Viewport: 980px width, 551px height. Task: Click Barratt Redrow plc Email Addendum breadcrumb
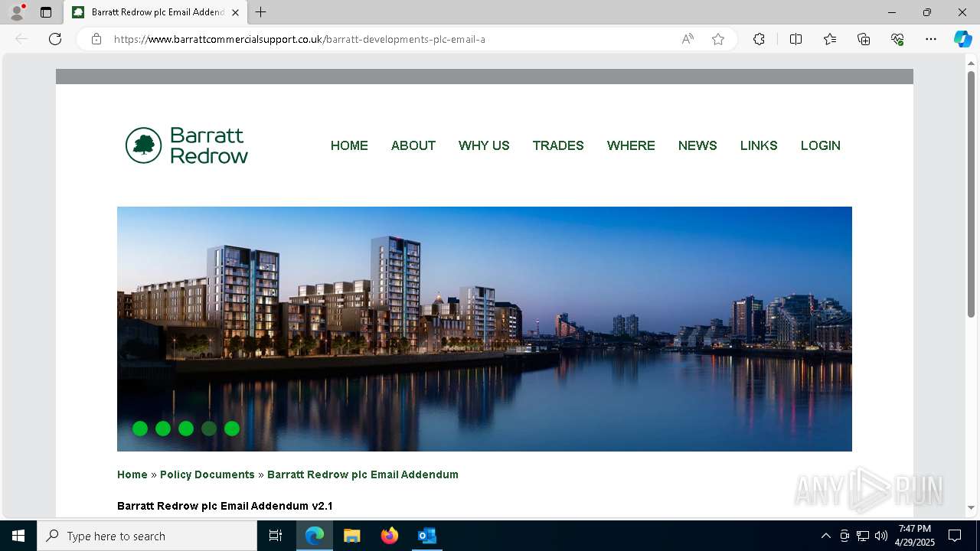tap(363, 474)
